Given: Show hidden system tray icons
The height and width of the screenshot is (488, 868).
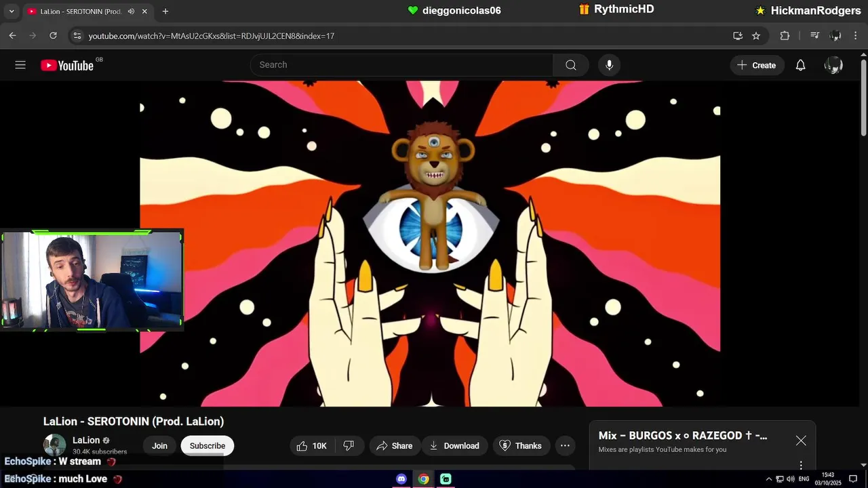Looking at the screenshot, I should (x=769, y=479).
